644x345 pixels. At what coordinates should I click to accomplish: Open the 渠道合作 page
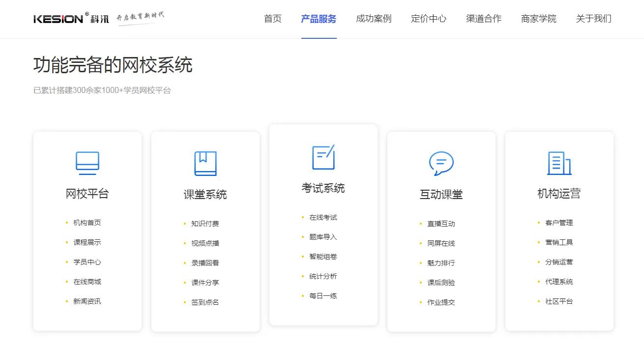click(x=484, y=19)
